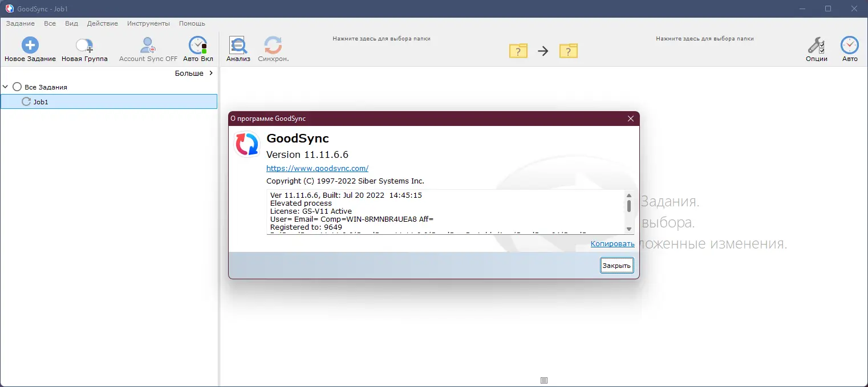Screen dimensions: 868x387
Task: Create a new group with Новая Группа
Action: click(84, 50)
